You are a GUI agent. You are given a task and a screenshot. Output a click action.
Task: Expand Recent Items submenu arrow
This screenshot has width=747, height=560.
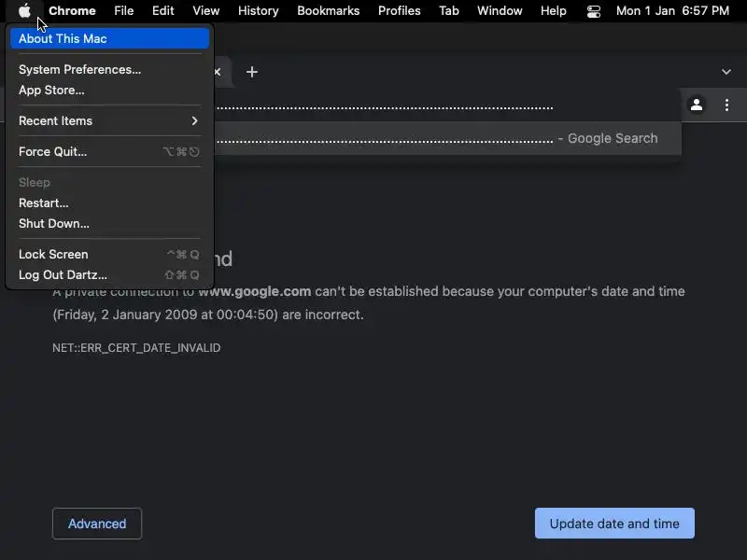click(x=194, y=121)
